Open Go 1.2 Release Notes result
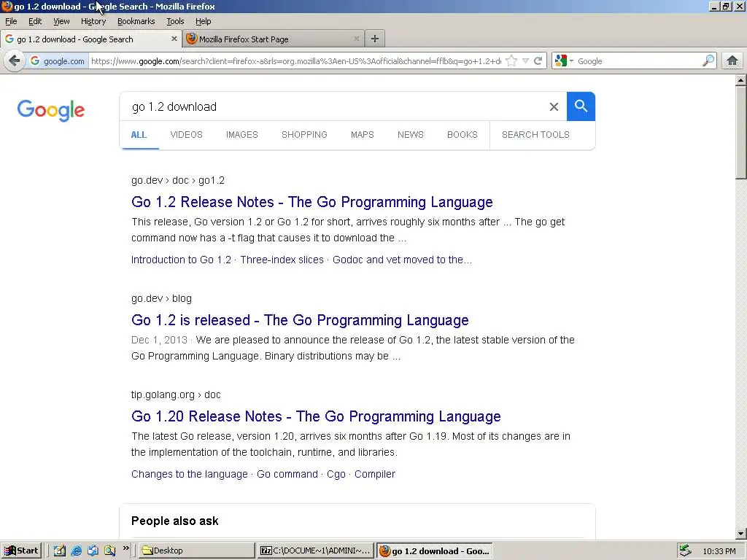Image resolution: width=747 pixels, height=560 pixels. 312,202
